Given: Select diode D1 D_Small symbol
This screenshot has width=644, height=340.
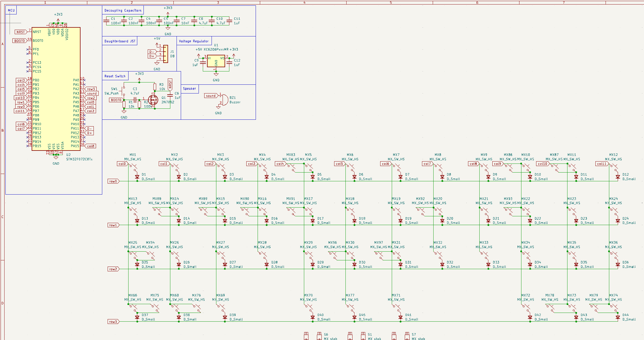Looking at the screenshot, I should pos(137,177).
